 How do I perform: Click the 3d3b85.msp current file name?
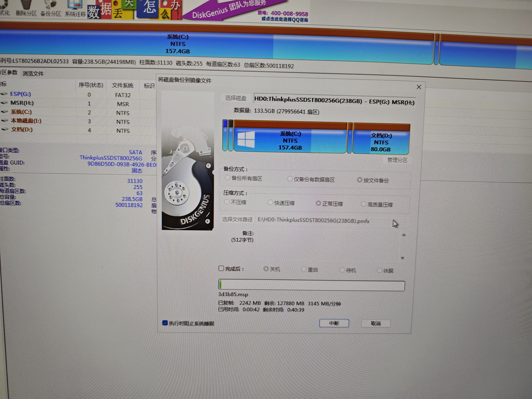click(x=233, y=294)
